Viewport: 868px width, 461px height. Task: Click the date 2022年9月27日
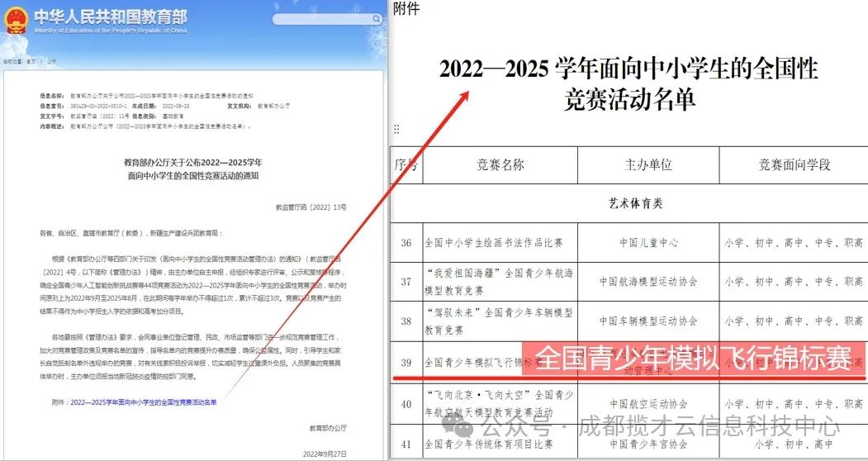[325, 454]
